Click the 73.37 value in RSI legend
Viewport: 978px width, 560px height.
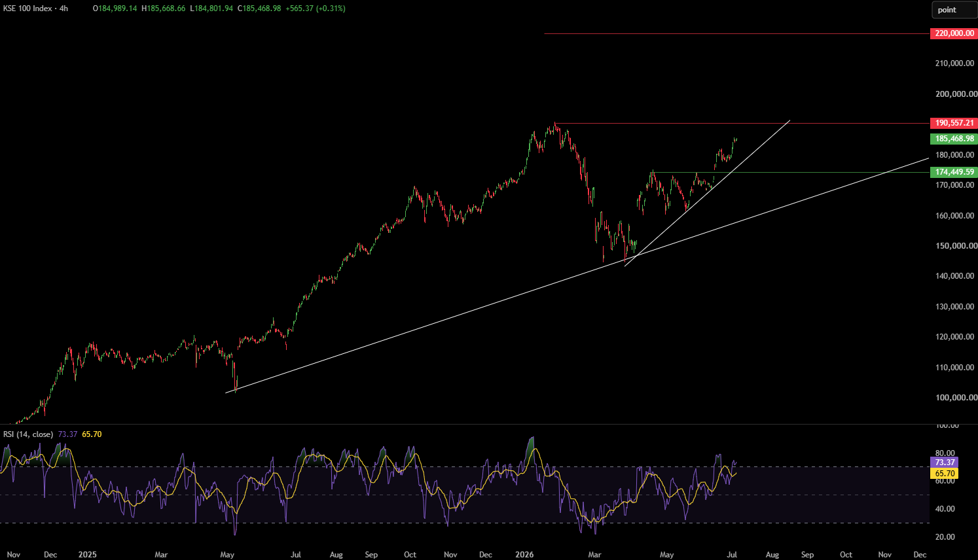(x=68, y=434)
